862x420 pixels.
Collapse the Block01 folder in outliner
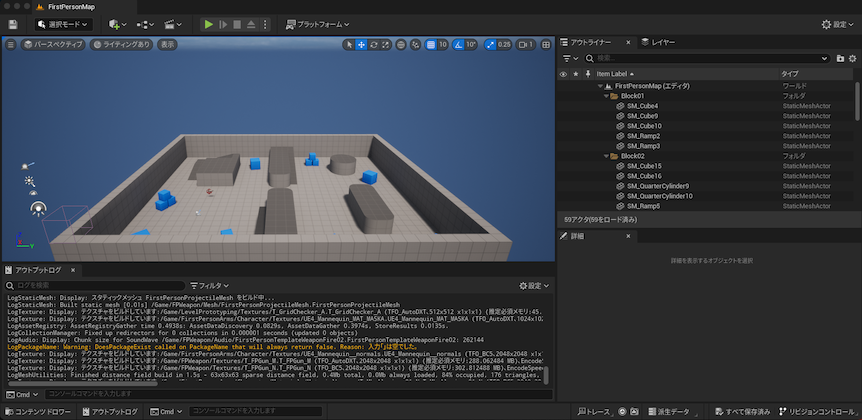[604, 96]
